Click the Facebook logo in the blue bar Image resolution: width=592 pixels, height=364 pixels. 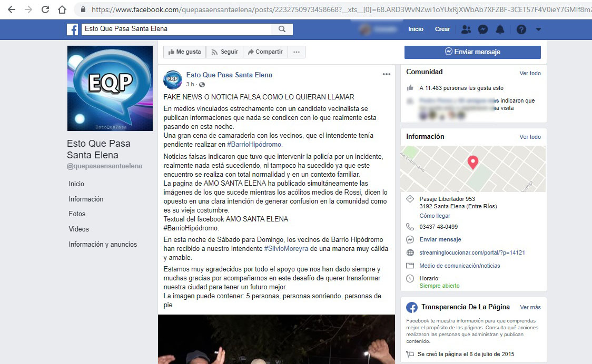coord(72,29)
